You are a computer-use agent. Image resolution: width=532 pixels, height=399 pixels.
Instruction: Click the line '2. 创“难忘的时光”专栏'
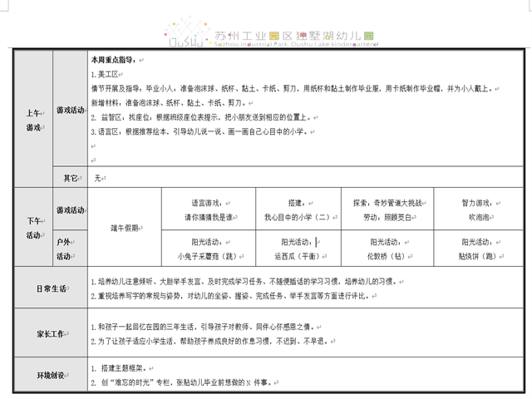181,382
